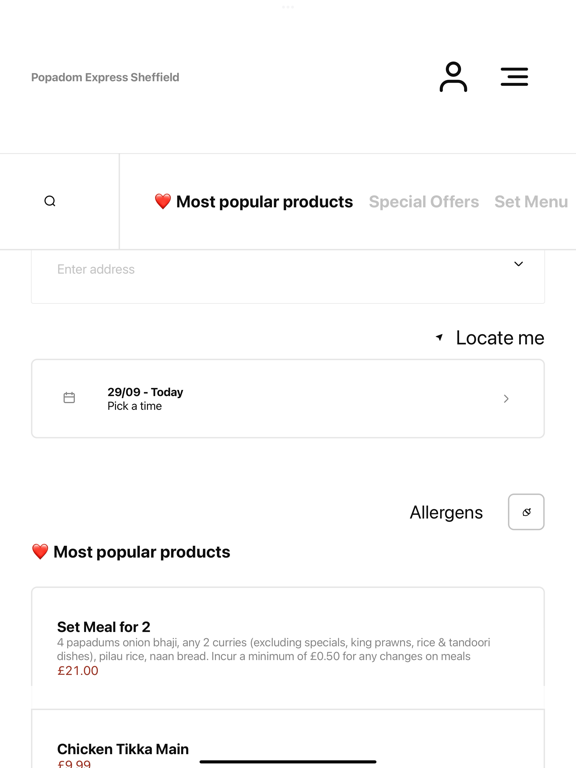Click the Allergens label
576x768 pixels.
(446, 512)
